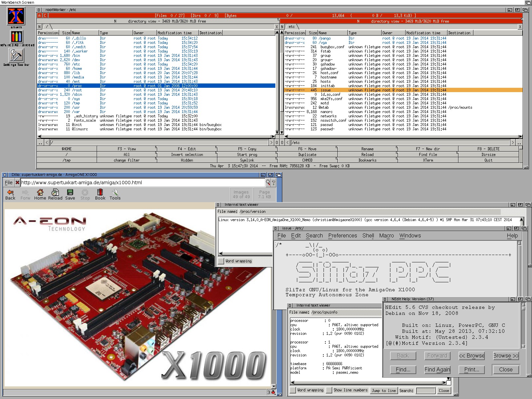This screenshot has width=532, height=399.
Task: Click the Dillo URL address field
Action: pyautogui.click(x=143, y=182)
